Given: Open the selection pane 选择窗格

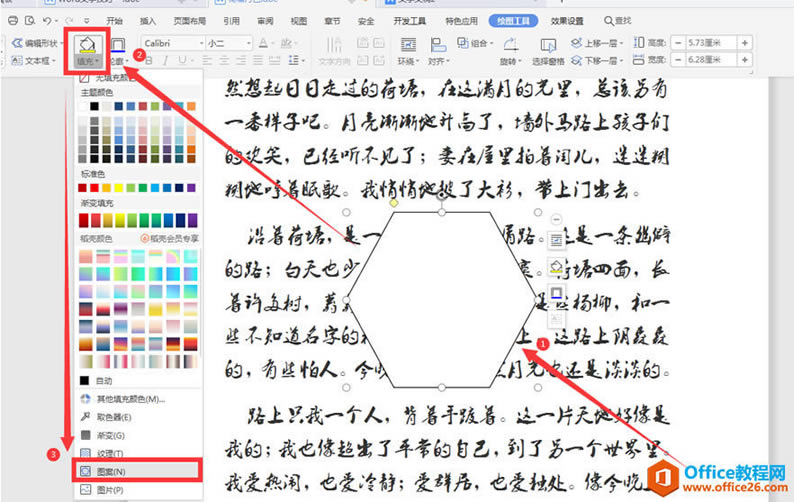Looking at the screenshot, I should coord(548,51).
